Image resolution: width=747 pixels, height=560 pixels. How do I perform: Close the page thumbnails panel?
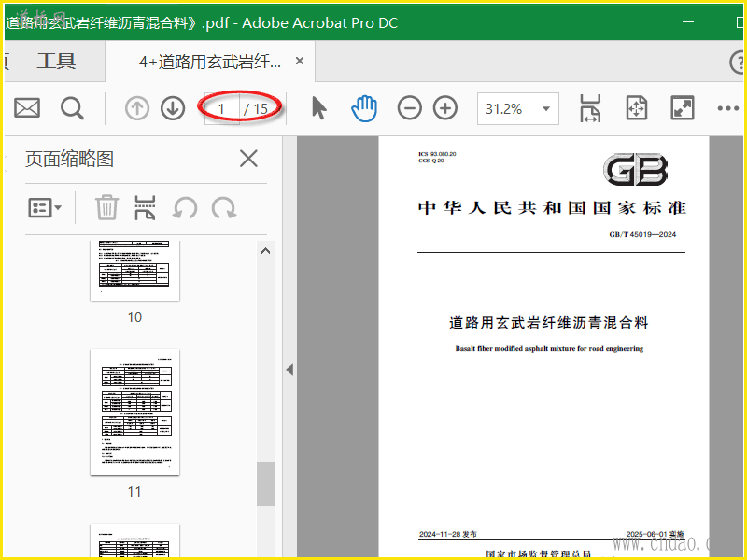(x=248, y=159)
